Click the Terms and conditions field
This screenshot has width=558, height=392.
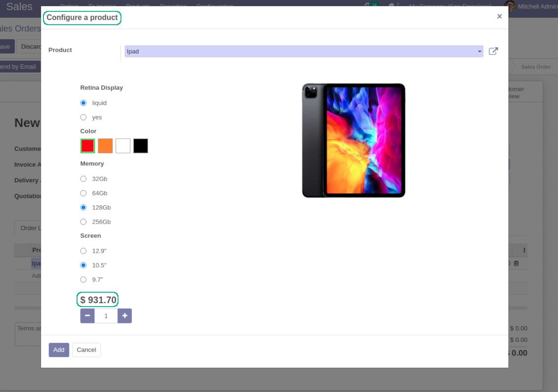pyautogui.click(x=28, y=334)
